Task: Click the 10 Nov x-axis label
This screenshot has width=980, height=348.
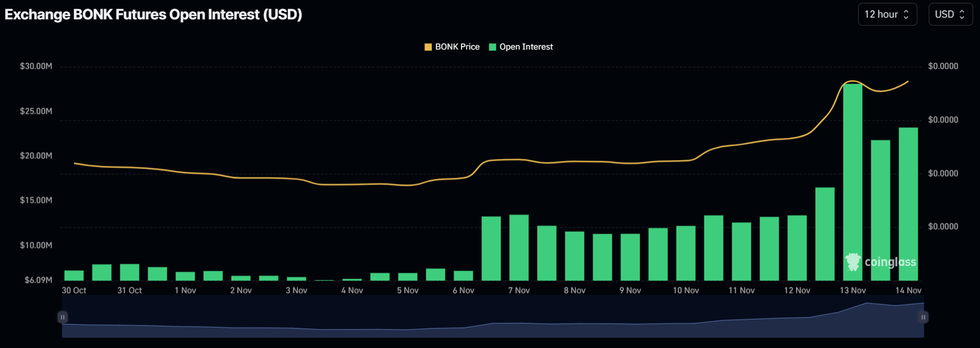Action: tap(686, 290)
